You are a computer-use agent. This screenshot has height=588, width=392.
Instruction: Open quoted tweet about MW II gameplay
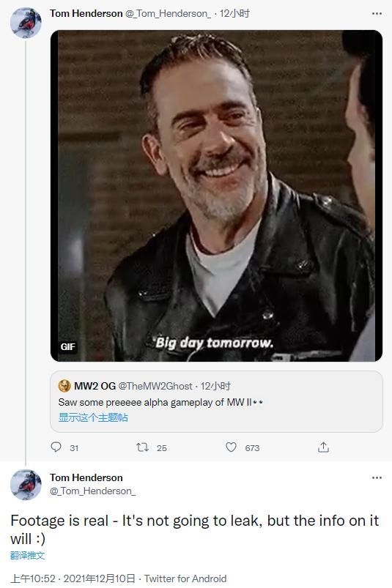(x=216, y=401)
